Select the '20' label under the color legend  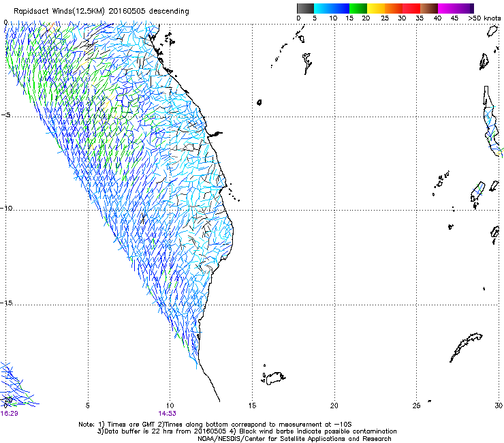coord(366,18)
